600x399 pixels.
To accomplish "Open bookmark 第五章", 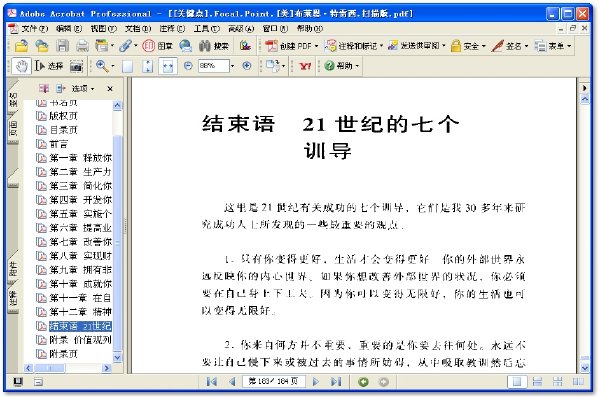I will 80,214.
